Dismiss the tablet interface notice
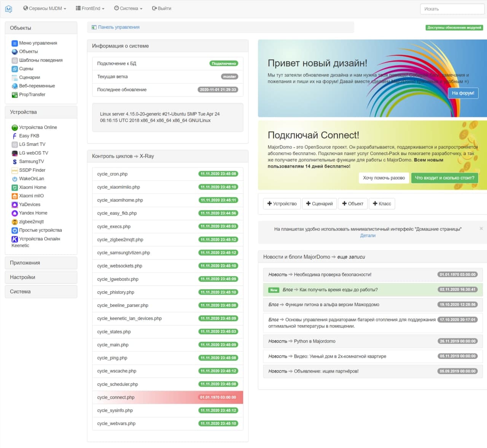 [481, 229]
